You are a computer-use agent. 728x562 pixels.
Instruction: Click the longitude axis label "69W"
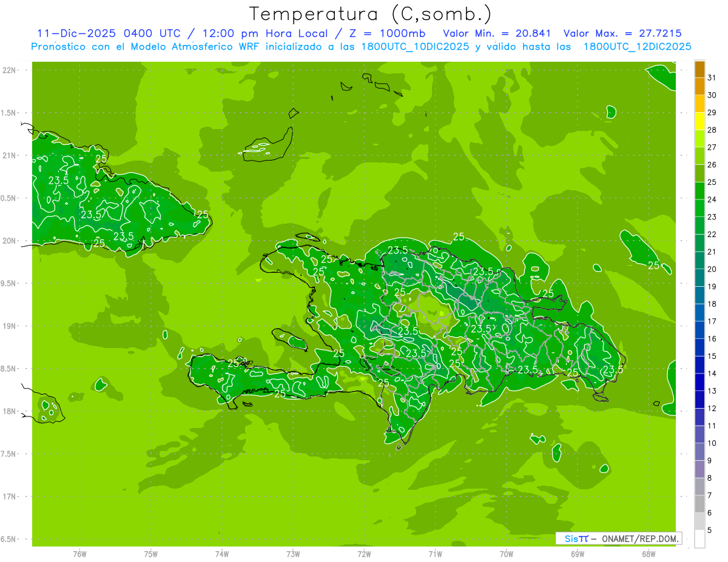578,554
